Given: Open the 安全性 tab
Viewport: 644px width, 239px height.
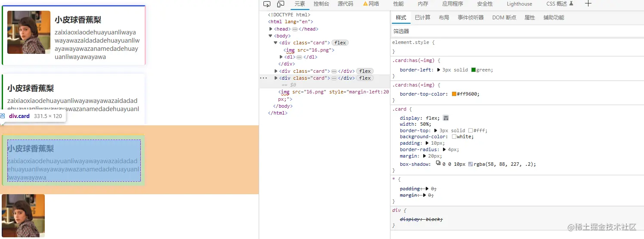Looking at the screenshot, I should point(485,4).
